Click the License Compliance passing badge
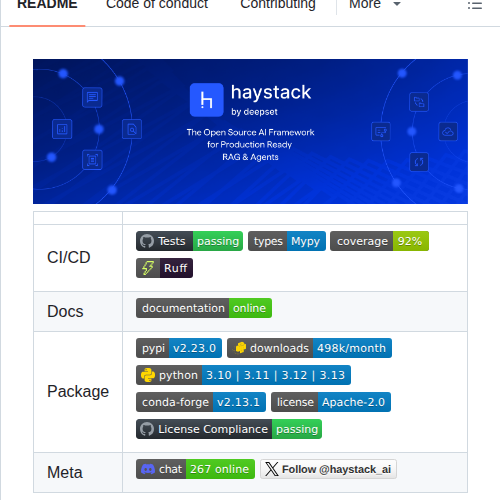The width and height of the screenshot is (500, 500). click(229, 429)
